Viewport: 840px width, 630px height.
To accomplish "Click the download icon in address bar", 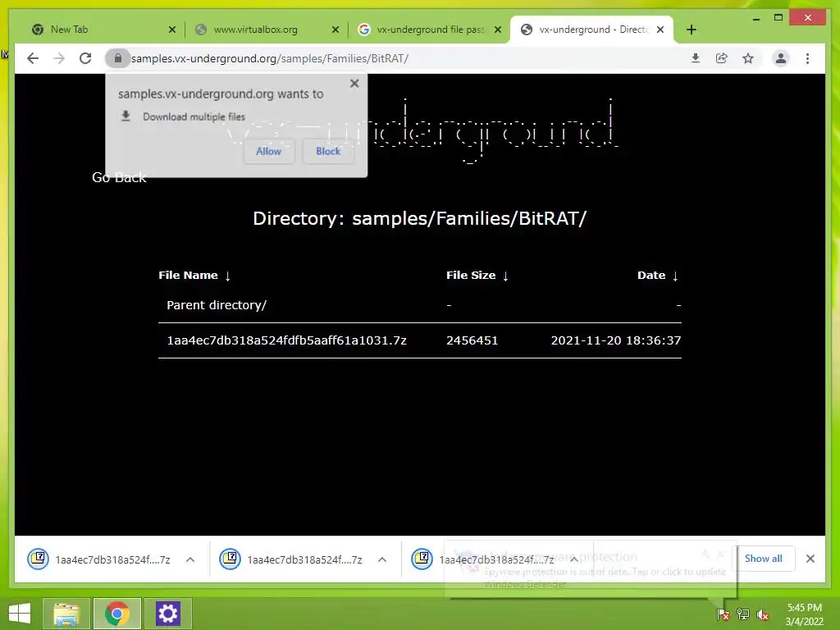I will (x=696, y=58).
